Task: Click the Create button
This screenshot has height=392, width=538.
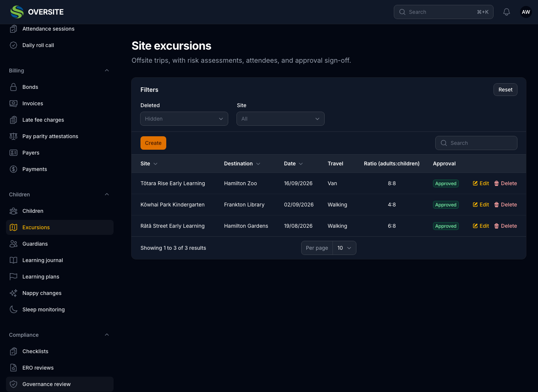Action: tap(153, 143)
